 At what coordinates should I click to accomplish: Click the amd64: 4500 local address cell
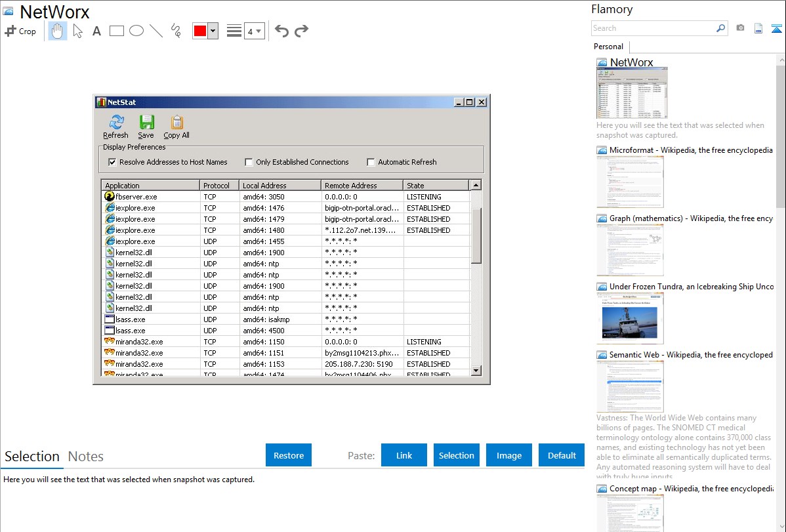[x=264, y=331]
